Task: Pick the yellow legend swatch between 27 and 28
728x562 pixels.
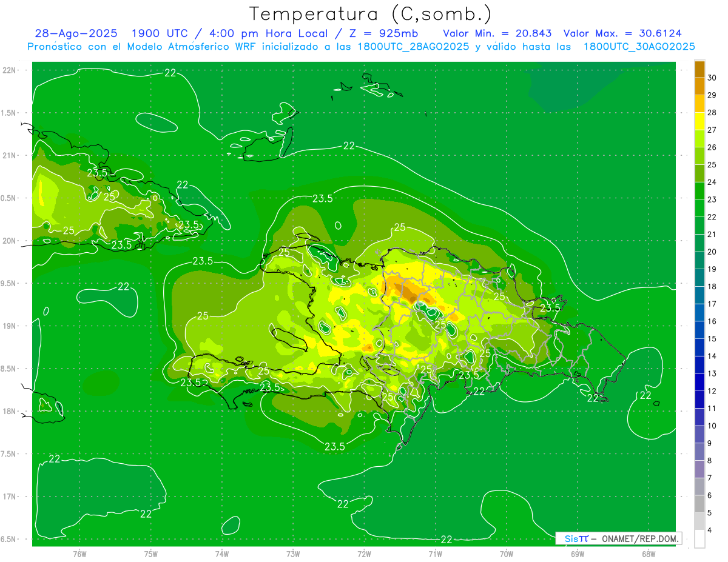Action: [699, 121]
